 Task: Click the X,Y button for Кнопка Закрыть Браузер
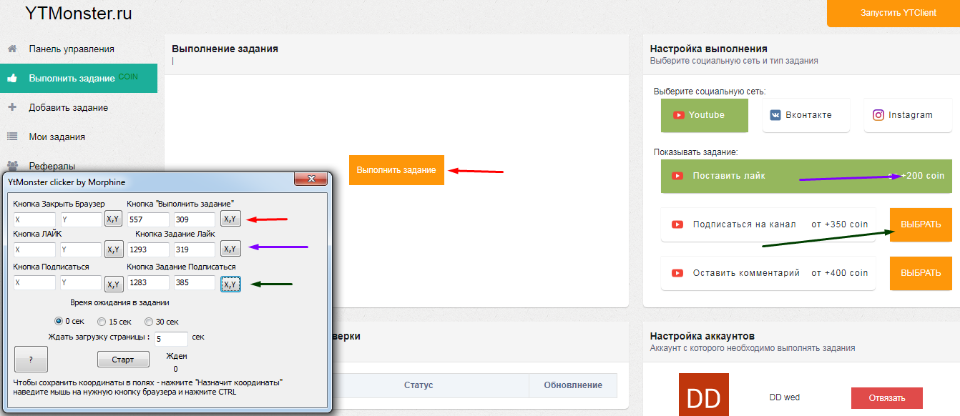click(113, 219)
